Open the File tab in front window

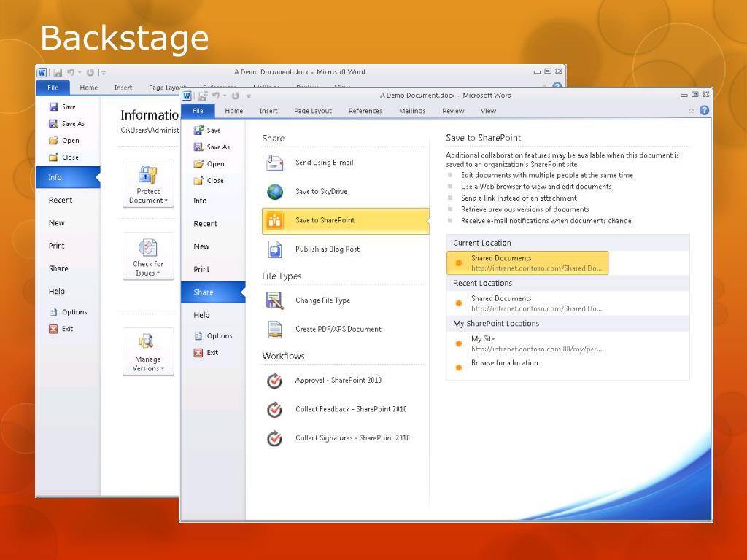198,111
